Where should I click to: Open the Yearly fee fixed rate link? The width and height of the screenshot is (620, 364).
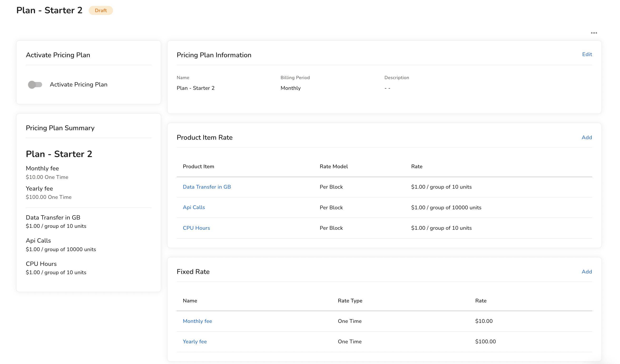point(195,341)
